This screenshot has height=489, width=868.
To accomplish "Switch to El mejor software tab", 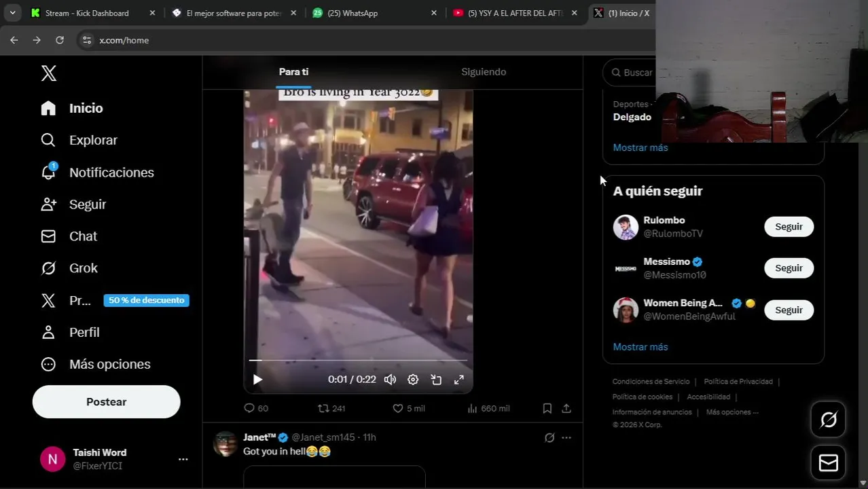I will 234,13.
